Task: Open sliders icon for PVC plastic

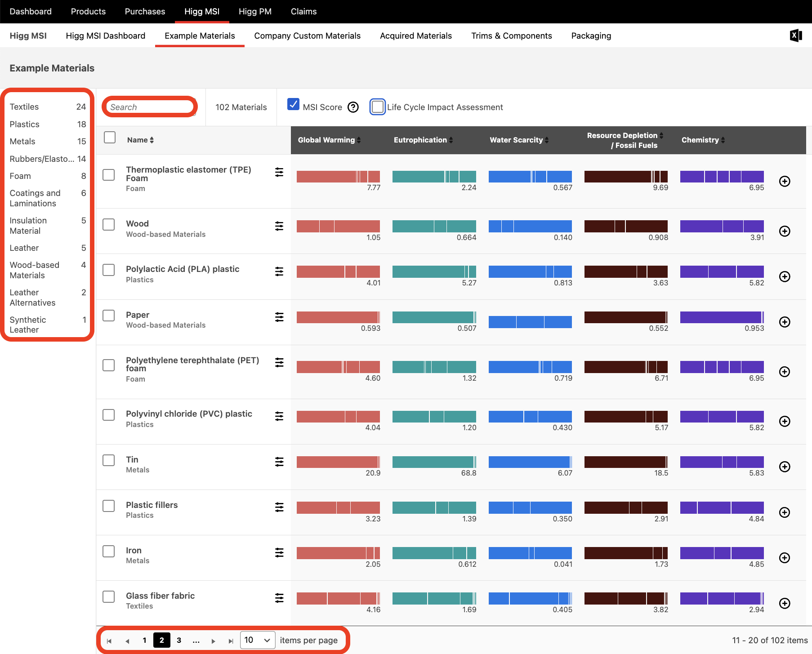Action: (279, 416)
